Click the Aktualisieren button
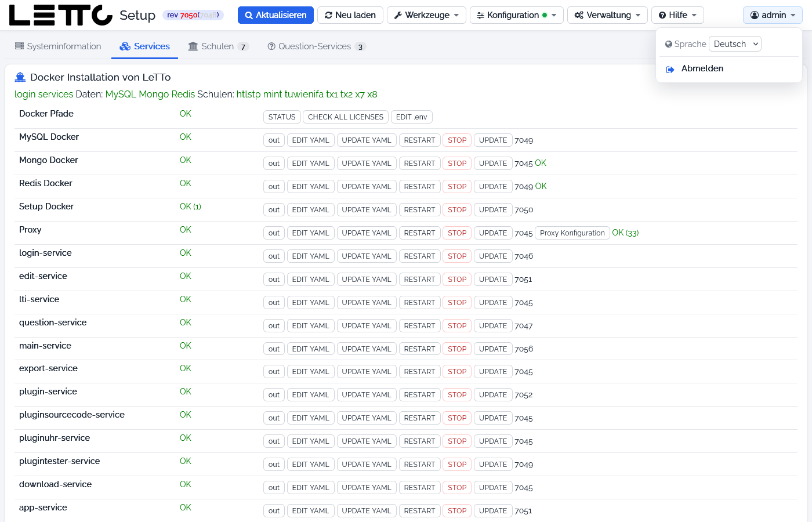The width and height of the screenshot is (812, 522). (x=275, y=15)
